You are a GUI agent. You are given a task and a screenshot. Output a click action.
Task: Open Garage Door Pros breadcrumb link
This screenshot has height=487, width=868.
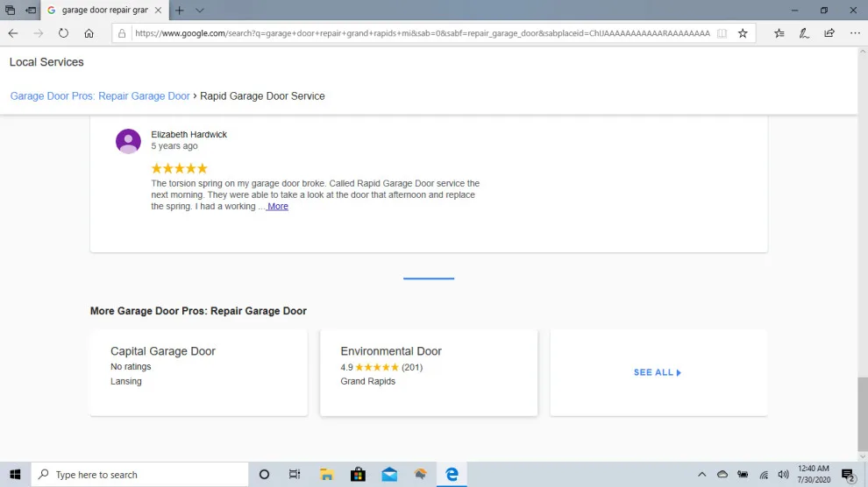[100, 96]
